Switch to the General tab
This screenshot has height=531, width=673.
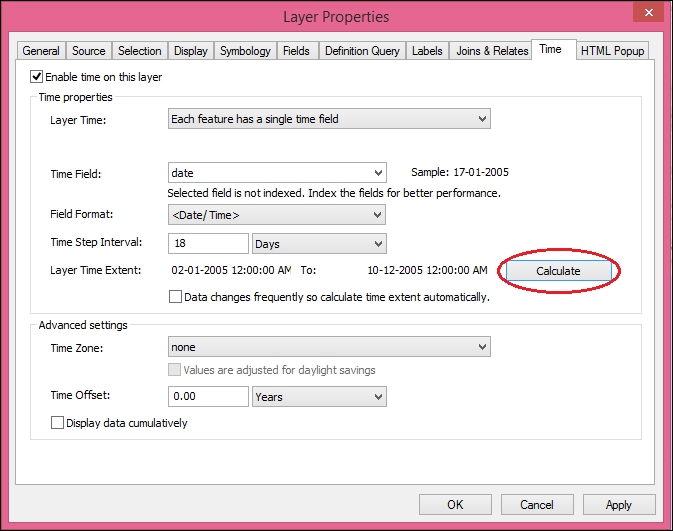click(41, 51)
